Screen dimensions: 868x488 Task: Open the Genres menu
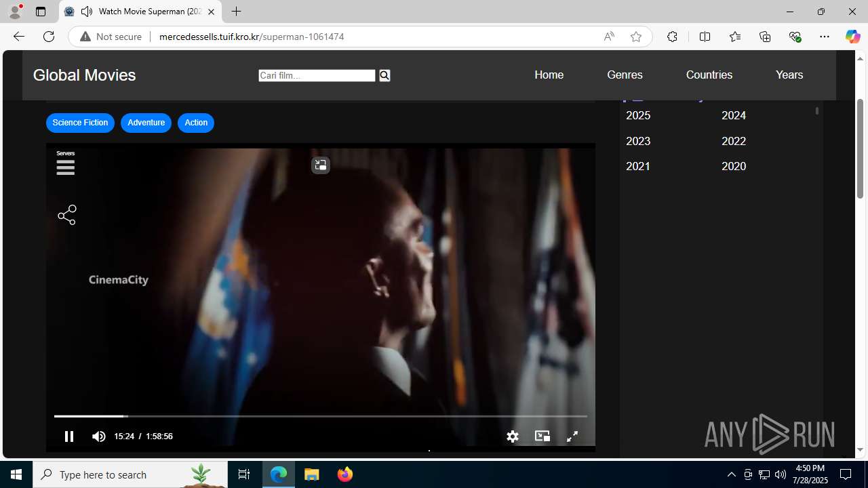(x=625, y=75)
